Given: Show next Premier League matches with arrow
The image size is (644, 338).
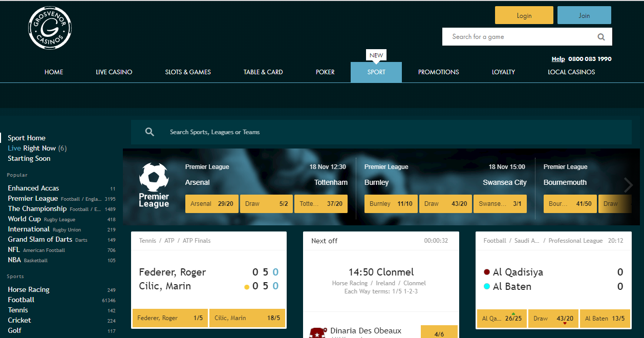Looking at the screenshot, I should (x=629, y=185).
